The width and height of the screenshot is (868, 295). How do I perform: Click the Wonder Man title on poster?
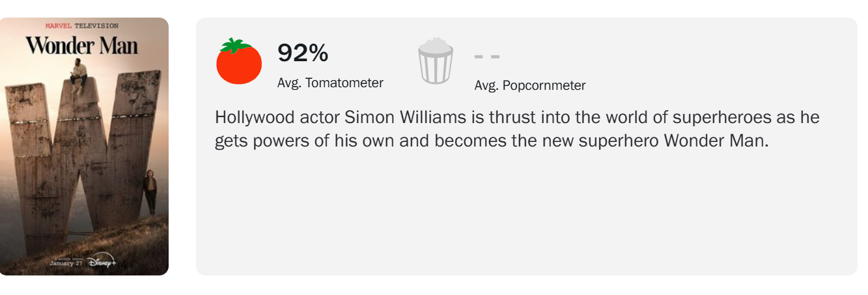82,46
